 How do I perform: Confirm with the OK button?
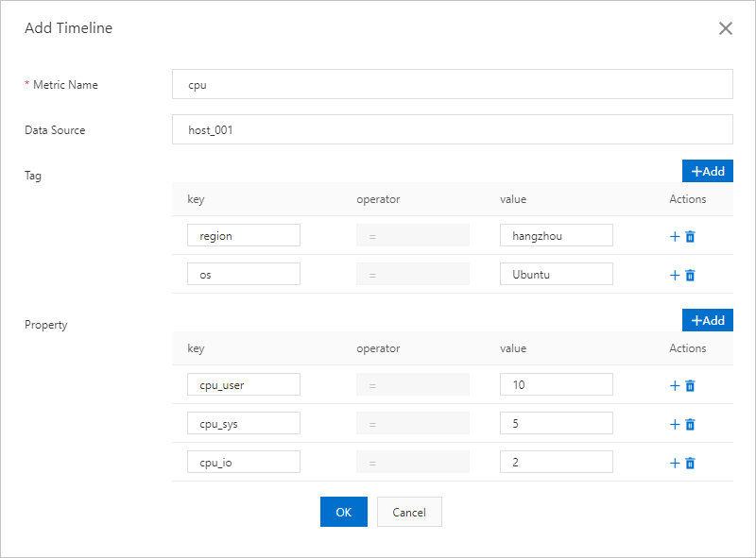click(x=343, y=512)
